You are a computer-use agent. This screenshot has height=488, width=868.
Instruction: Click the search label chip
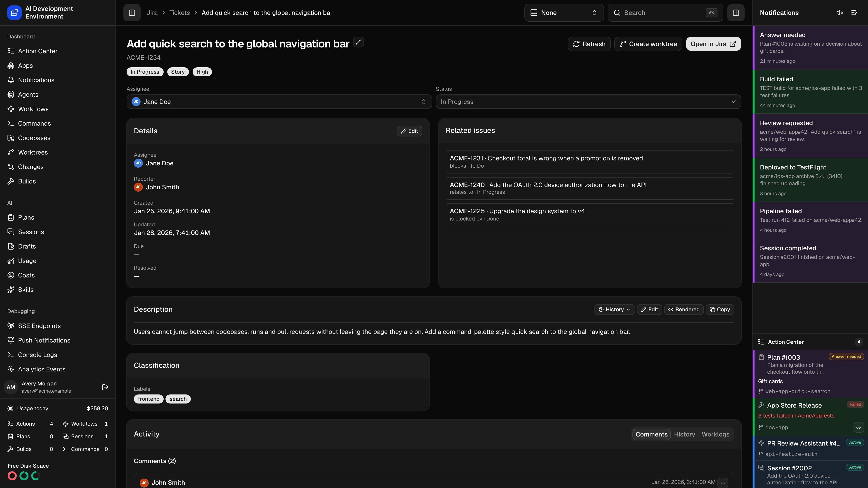pos(178,399)
